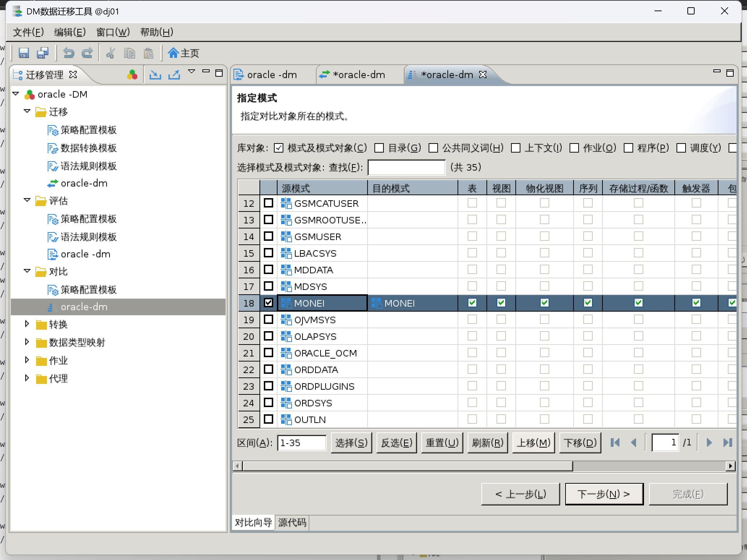Image resolution: width=747 pixels, height=560 pixels.
Task: Click the 反选(E) button
Action: 396,443
